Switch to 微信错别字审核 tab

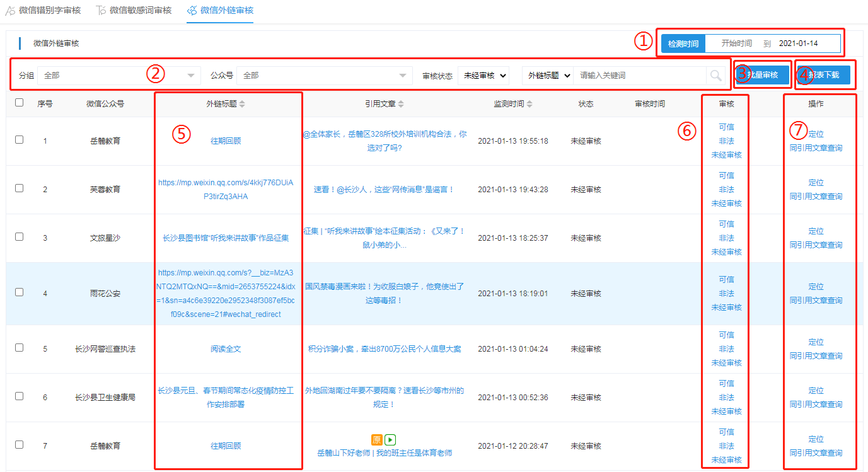[x=49, y=11]
